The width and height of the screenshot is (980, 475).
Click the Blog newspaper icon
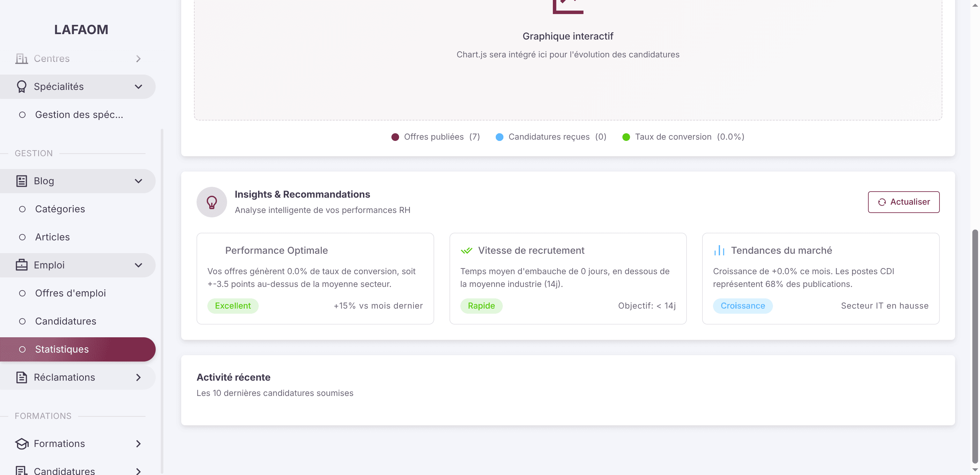coord(21,181)
